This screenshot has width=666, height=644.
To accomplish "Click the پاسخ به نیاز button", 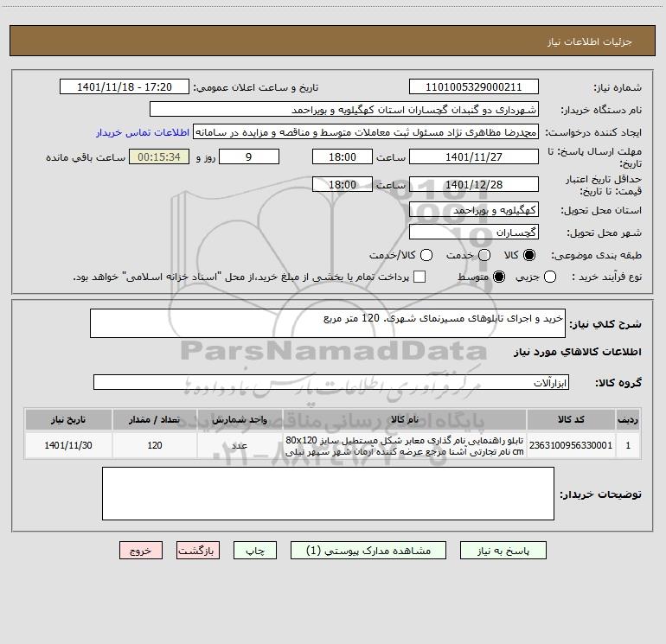I will point(503,551).
